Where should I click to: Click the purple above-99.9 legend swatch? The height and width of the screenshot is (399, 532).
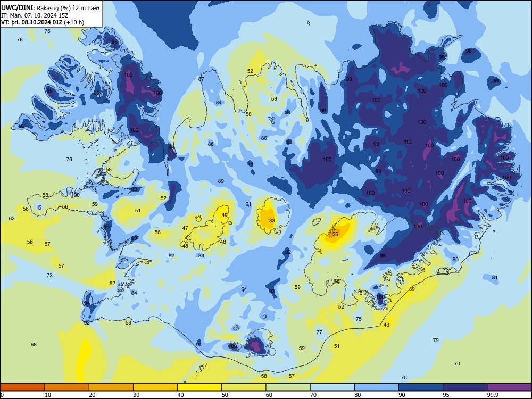tap(509, 387)
